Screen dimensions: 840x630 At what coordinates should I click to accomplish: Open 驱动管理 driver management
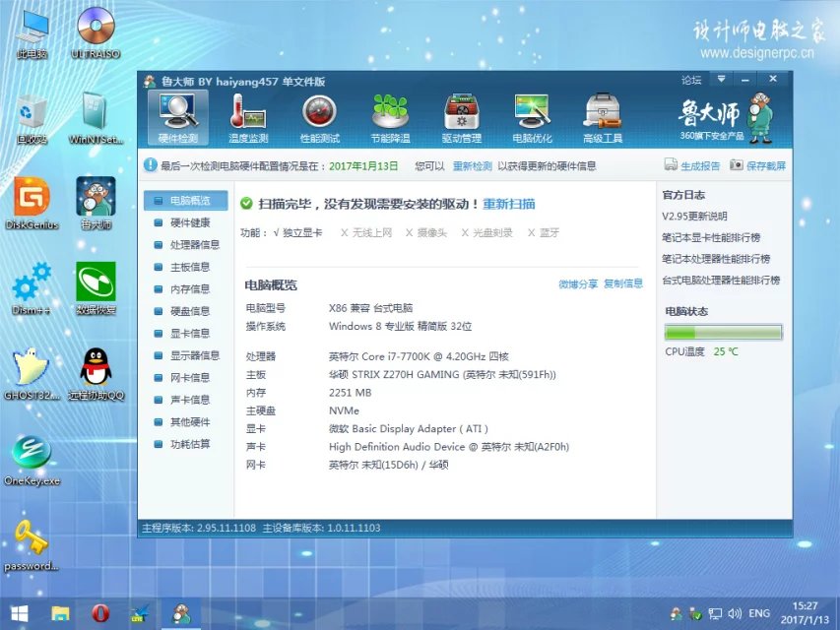(x=461, y=118)
